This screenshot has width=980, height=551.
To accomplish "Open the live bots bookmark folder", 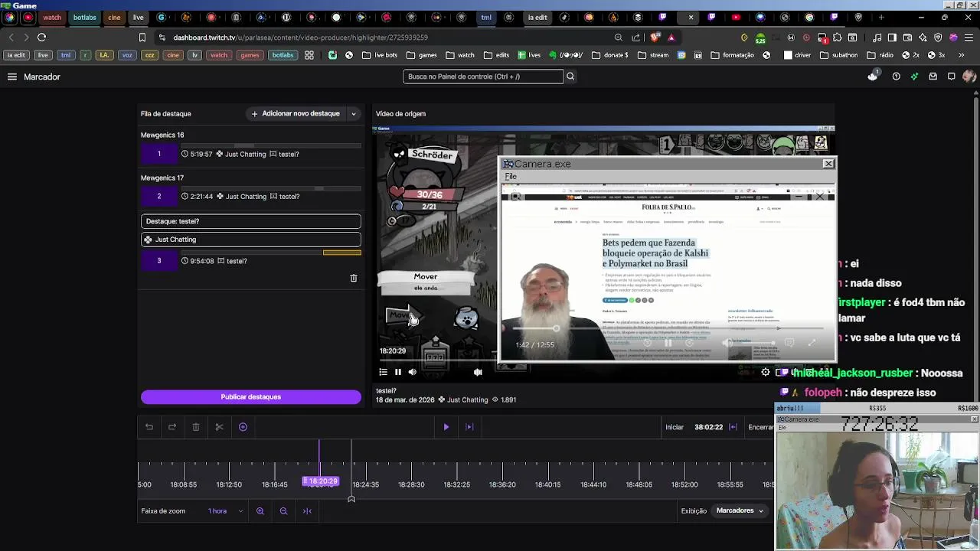I will coord(380,55).
